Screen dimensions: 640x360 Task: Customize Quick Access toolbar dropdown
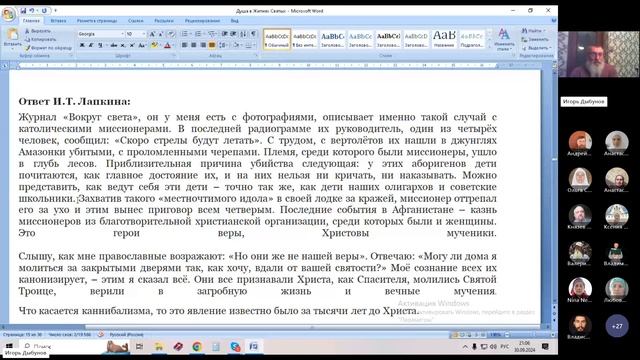click(x=56, y=11)
